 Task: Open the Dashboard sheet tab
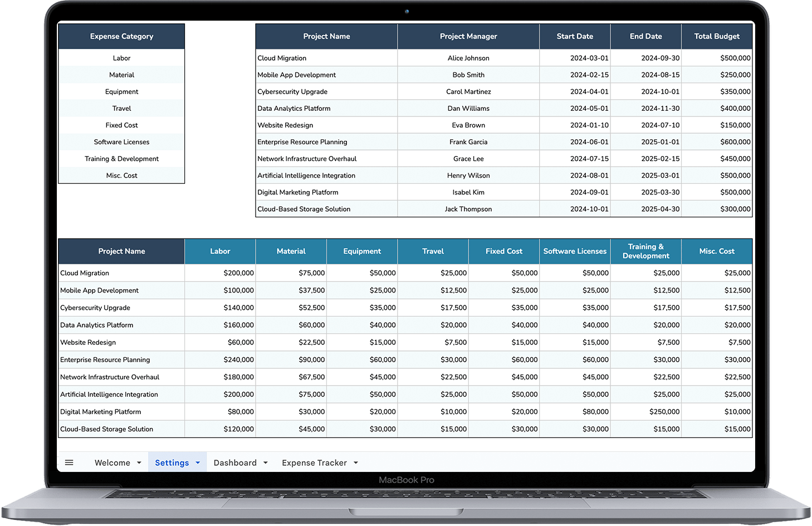(235, 462)
